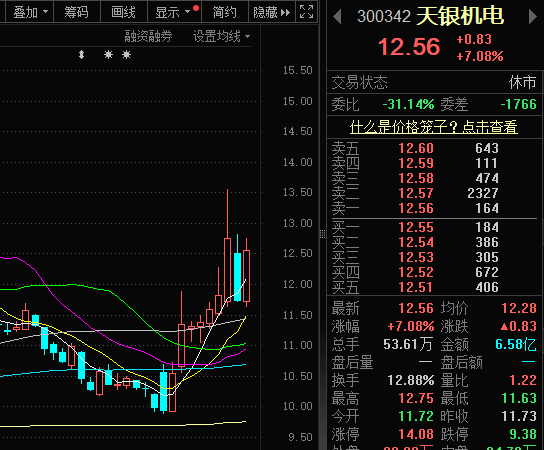
Task: Toggle the 隐藏 hide panel button
Action: pos(272,12)
